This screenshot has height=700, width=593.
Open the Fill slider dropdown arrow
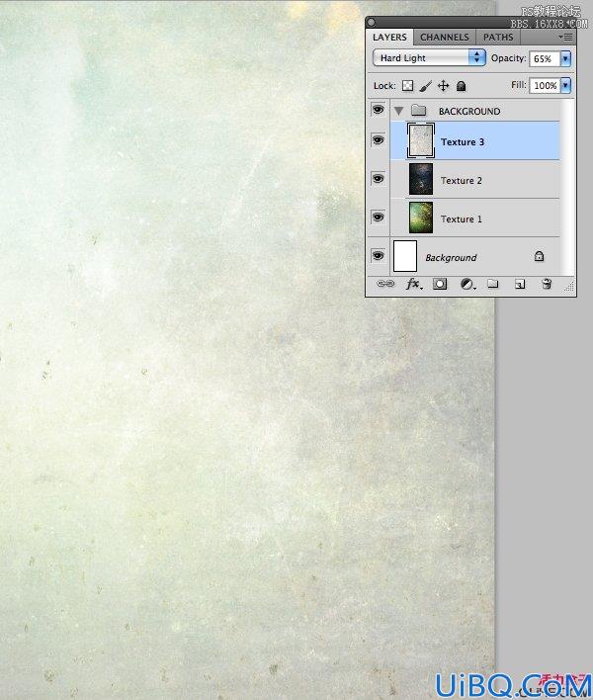coord(565,85)
